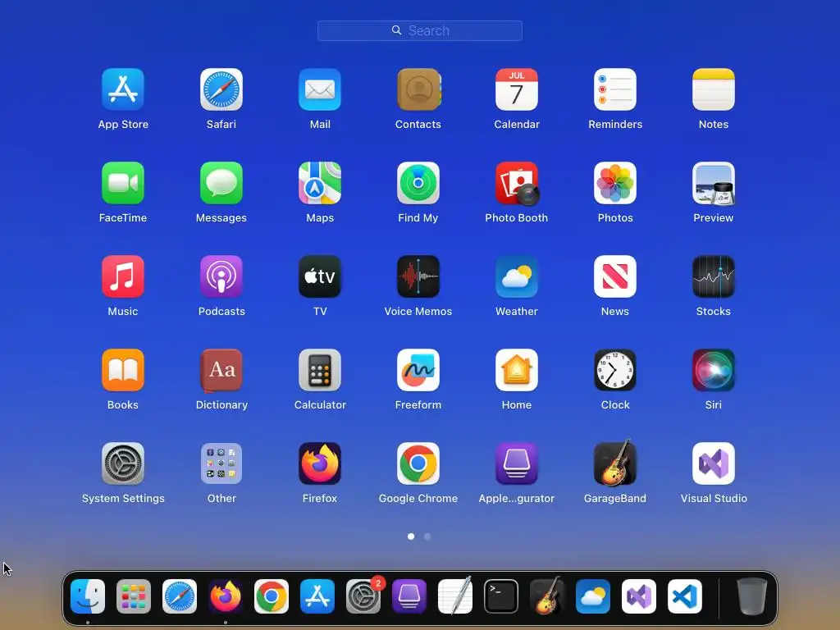Open the Music app

click(123, 276)
